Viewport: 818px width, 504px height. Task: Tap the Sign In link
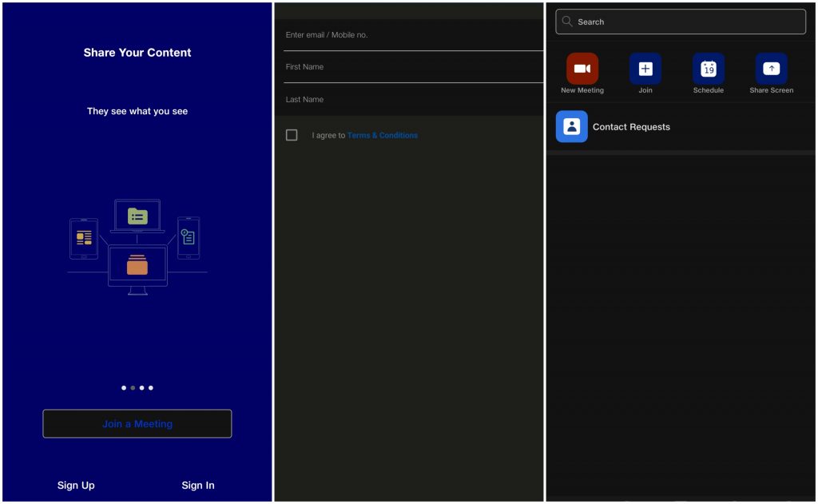pyautogui.click(x=198, y=485)
